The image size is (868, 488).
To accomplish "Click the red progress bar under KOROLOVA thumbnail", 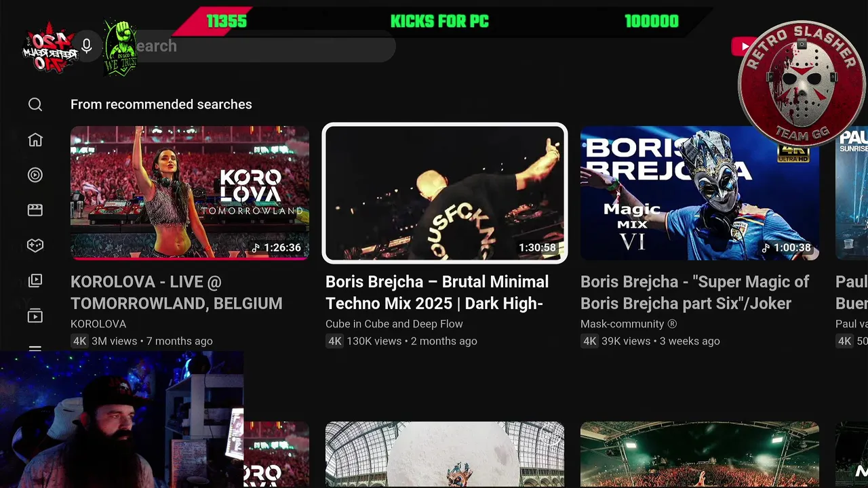I will (190, 258).
